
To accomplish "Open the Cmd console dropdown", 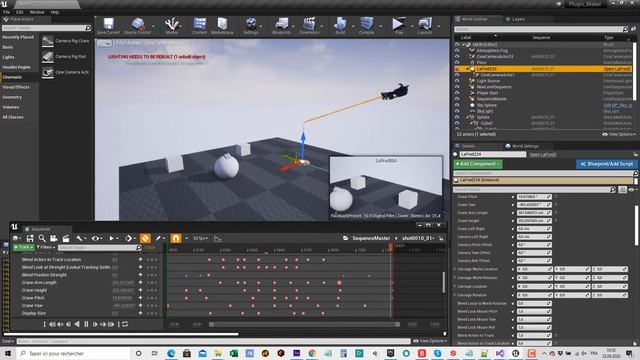I will pyautogui.click(x=8, y=341).
